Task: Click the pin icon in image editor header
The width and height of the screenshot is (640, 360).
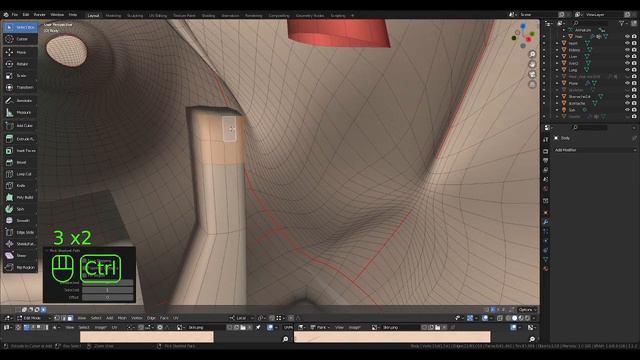Action: 258,327
